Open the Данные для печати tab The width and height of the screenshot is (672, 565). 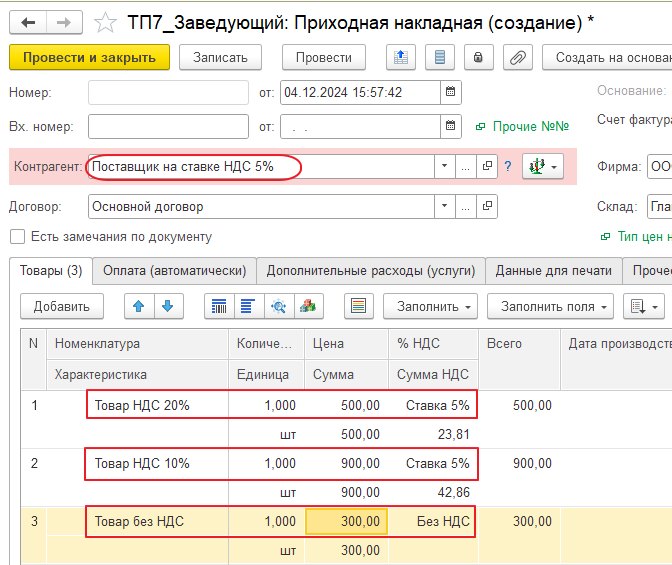pos(554,270)
